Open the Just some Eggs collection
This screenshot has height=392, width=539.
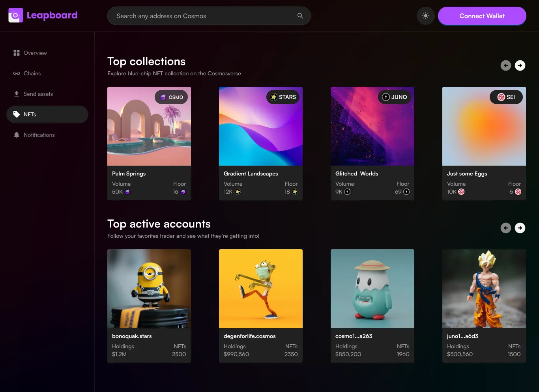pyautogui.click(x=484, y=144)
